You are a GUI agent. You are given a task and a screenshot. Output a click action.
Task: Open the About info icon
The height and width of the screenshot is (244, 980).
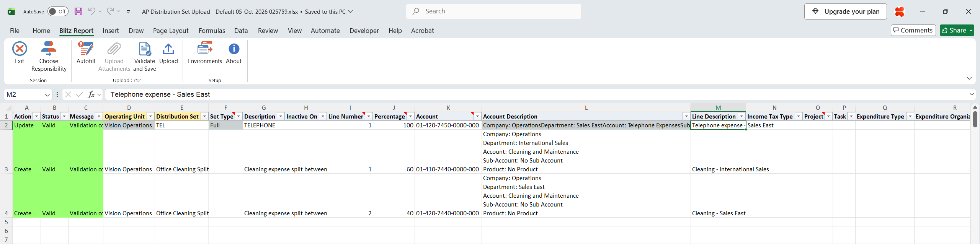(x=234, y=49)
